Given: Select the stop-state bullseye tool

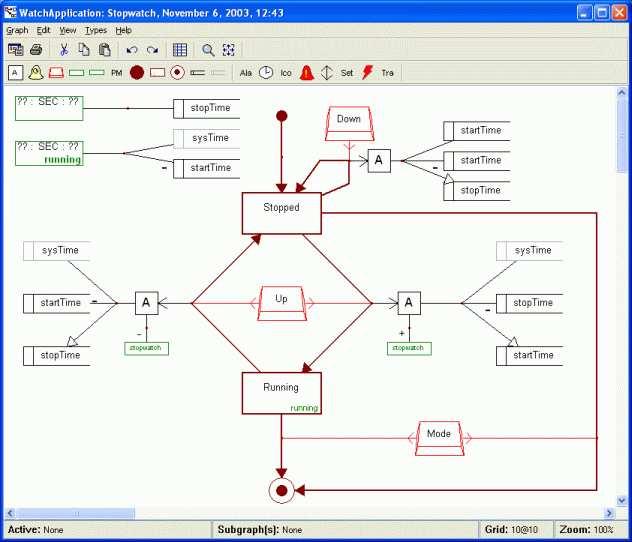Looking at the screenshot, I should click(x=177, y=73).
